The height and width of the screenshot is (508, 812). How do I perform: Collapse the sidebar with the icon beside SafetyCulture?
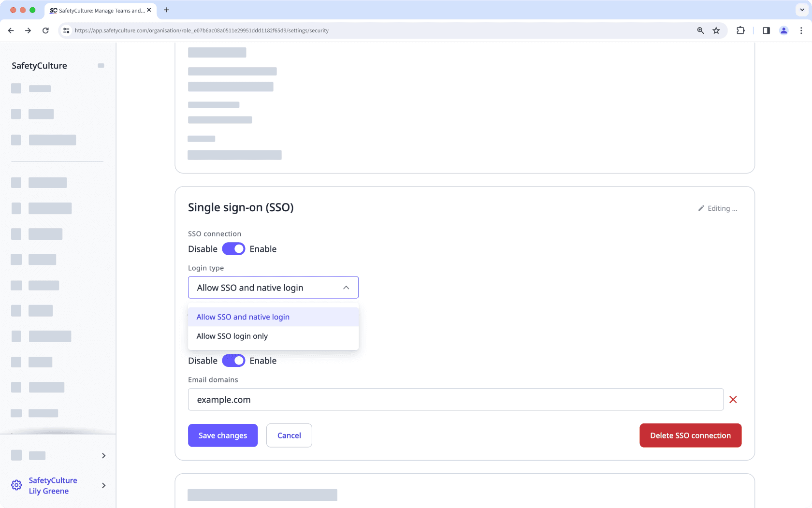coord(101,65)
